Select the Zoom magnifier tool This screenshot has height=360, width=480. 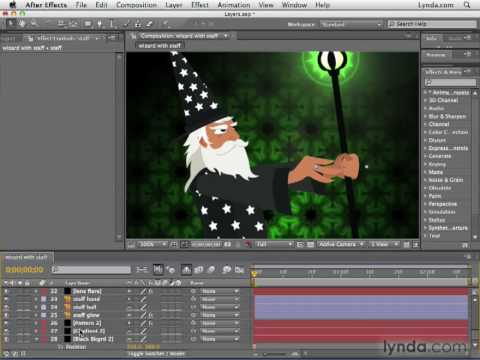33,24
